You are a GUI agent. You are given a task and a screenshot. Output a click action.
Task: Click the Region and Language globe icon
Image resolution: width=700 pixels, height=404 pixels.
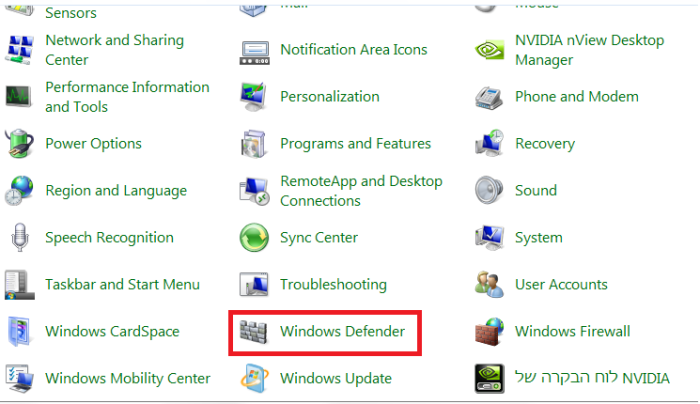(x=19, y=190)
